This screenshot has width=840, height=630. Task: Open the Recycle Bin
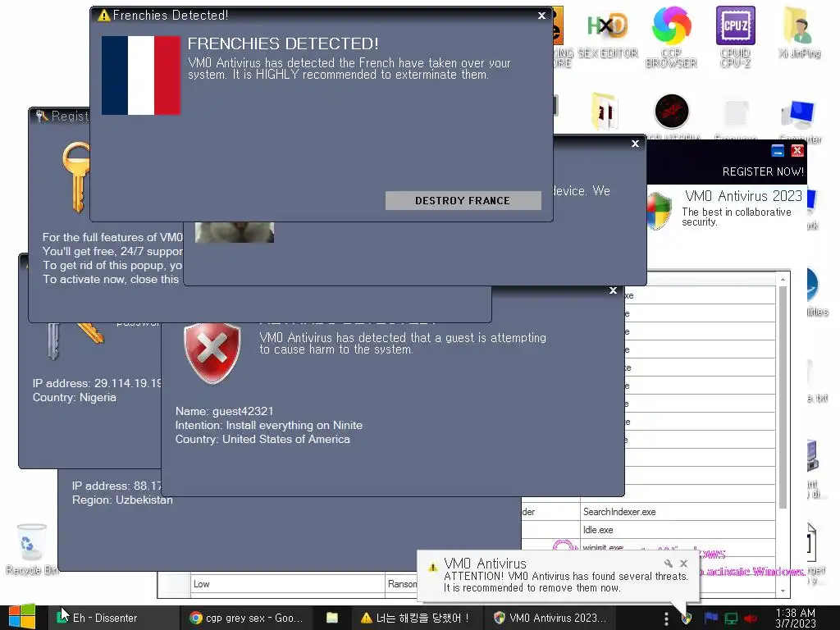point(32,549)
